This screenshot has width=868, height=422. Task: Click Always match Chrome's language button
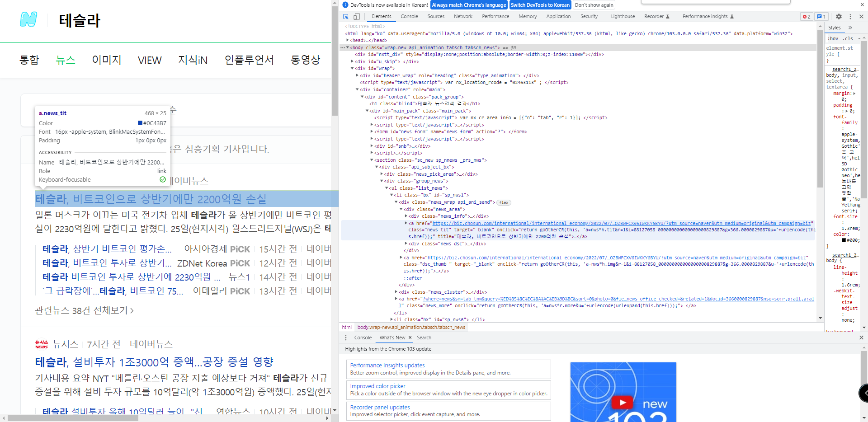pos(468,5)
